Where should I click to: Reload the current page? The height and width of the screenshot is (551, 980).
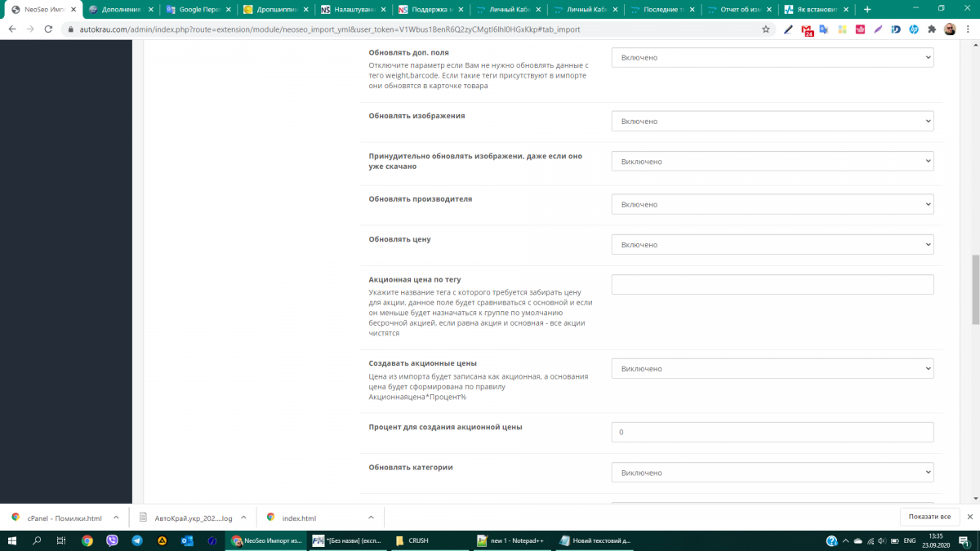(49, 29)
